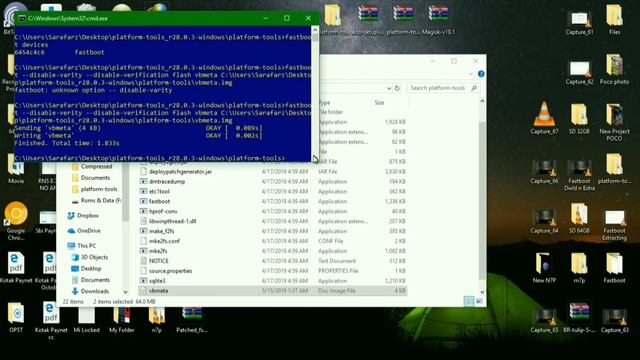640x360 pixels.
Task: Select Compressed folder in navigation pane
Action: tap(96, 167)
